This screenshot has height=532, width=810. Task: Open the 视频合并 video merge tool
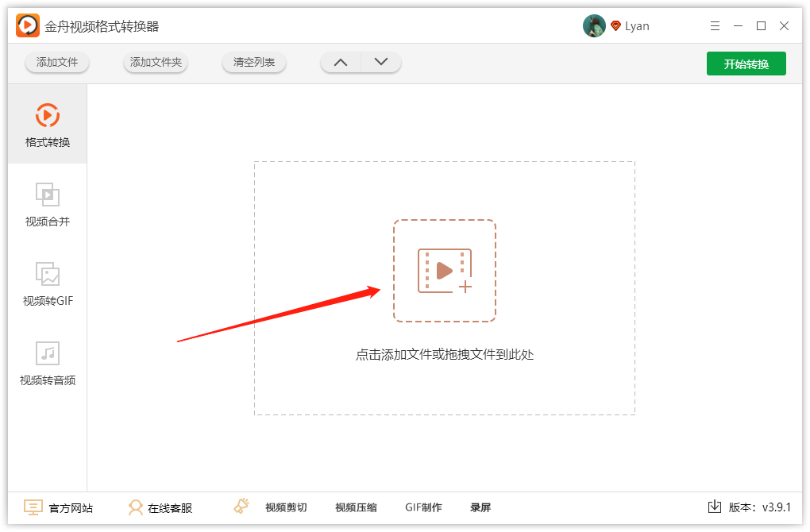point(48,204)
